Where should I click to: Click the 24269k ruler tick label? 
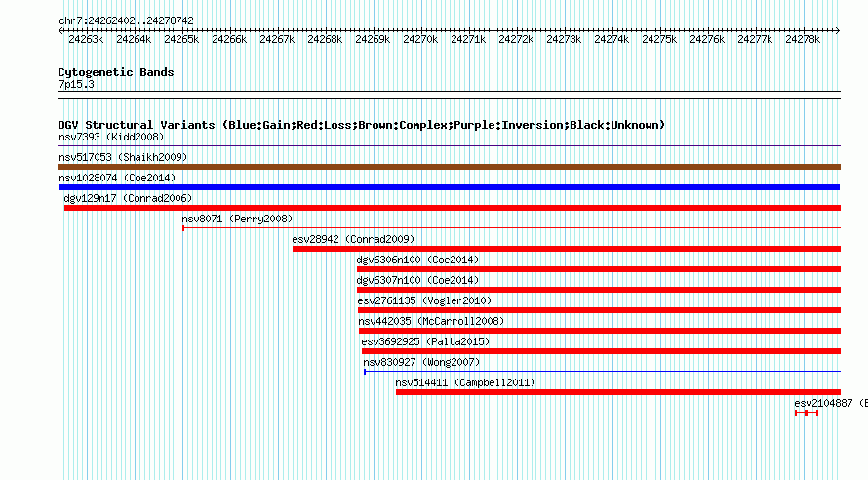373,39
